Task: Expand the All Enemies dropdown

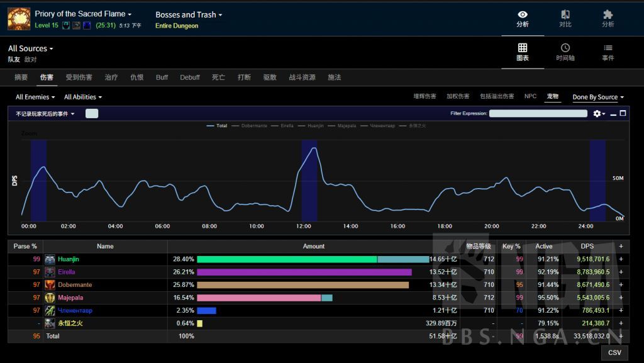Action: click(35, 97)
